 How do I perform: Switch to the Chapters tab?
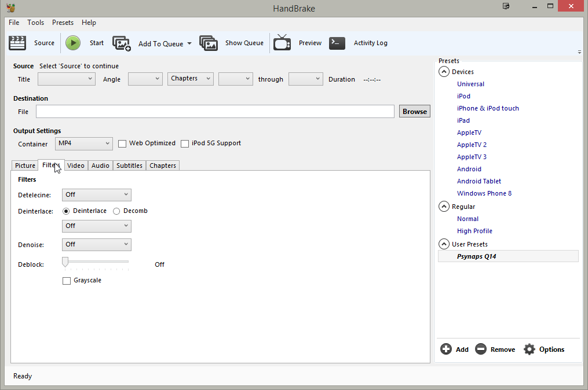click(x=163, y=165)
